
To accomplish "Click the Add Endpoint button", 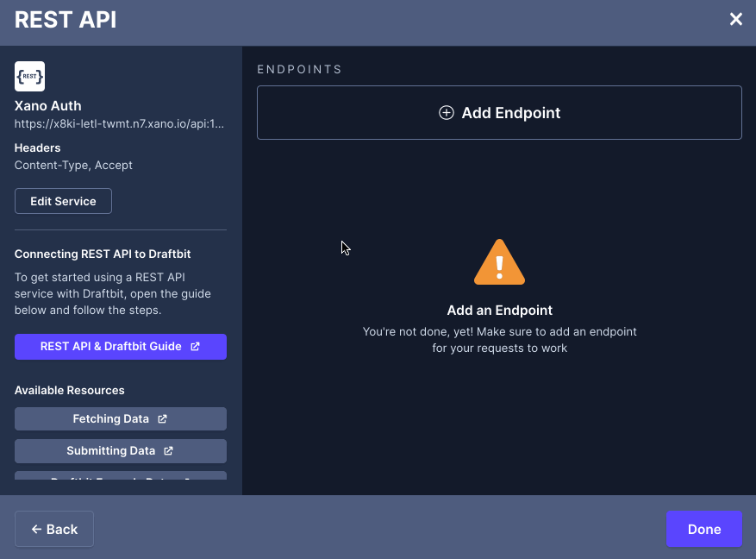I will click(499, 112).
